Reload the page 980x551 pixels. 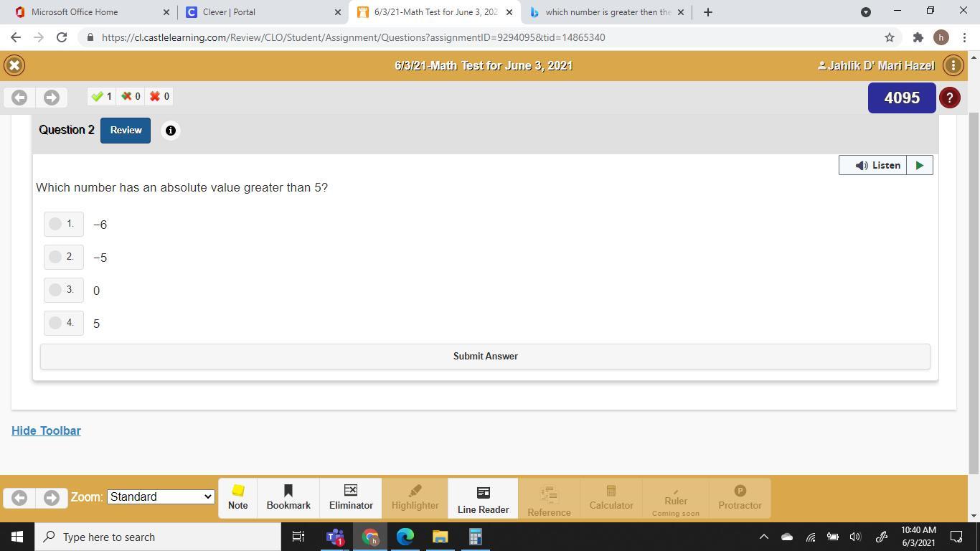click(62, 37)
